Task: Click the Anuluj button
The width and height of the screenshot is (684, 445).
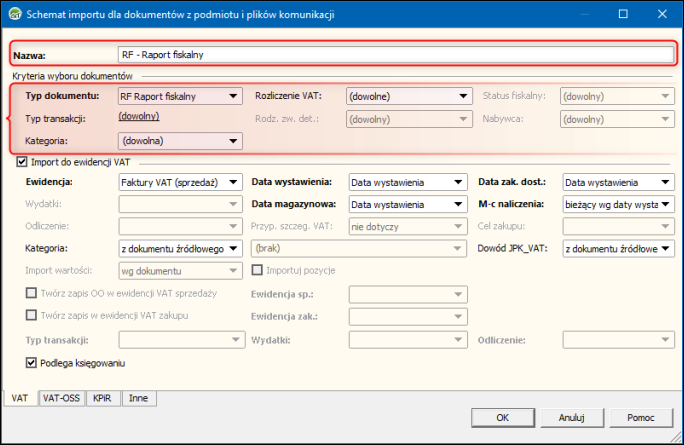Action: 571,417
